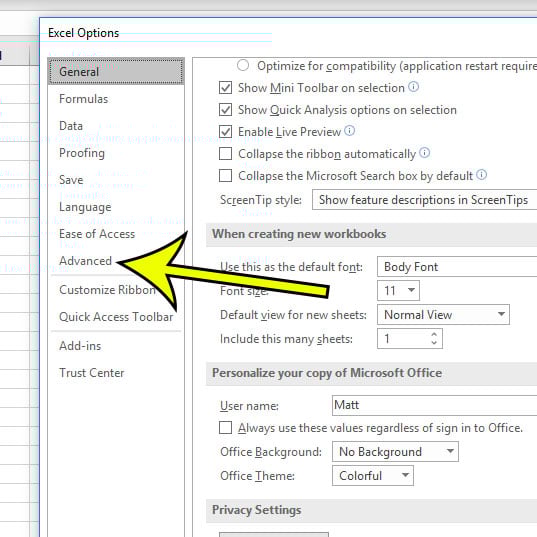Open Trust Center settings
The image size is (537, 537).
pyautogui.click(x=91, y=373)
